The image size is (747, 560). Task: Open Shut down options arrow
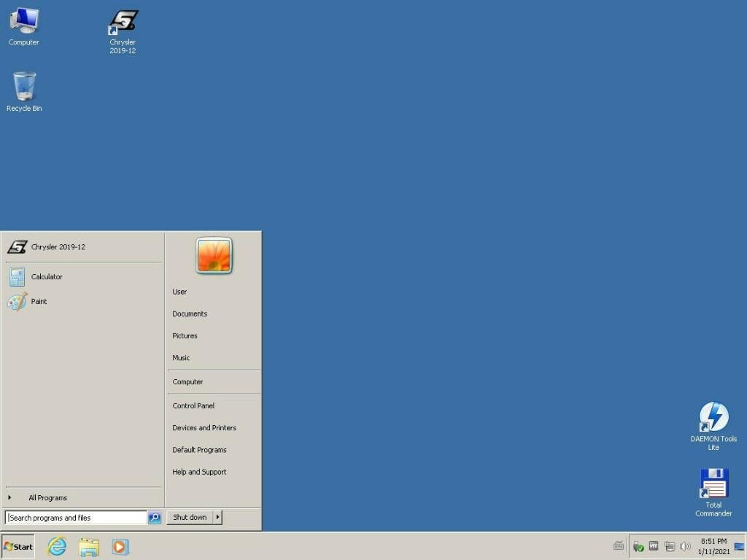tap(217, 517)
